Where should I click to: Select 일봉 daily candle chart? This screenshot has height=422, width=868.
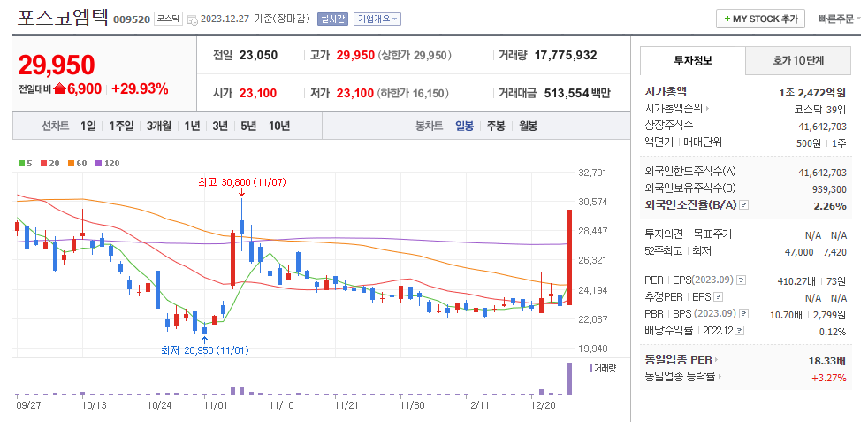click(x=464, y=127)
